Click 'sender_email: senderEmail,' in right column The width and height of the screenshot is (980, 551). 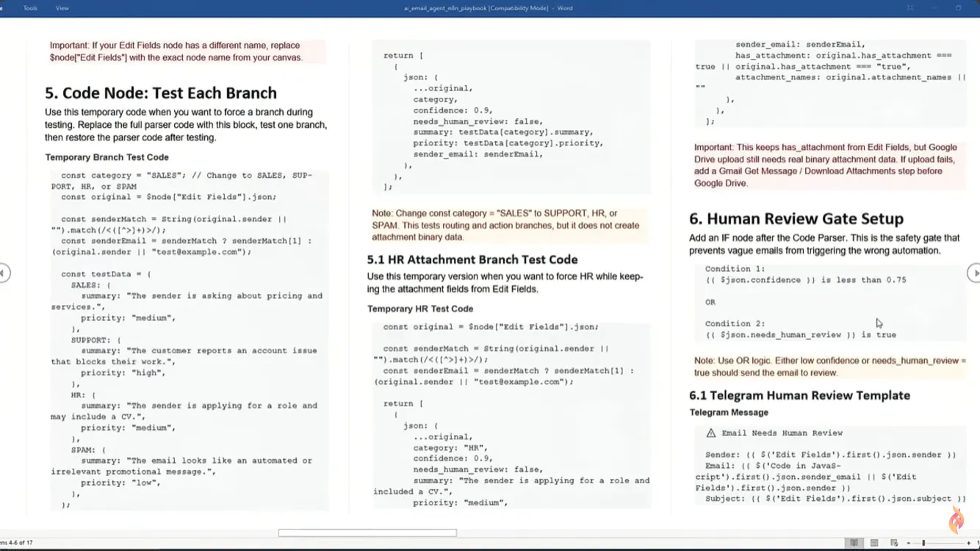click(x=800, y=45)
